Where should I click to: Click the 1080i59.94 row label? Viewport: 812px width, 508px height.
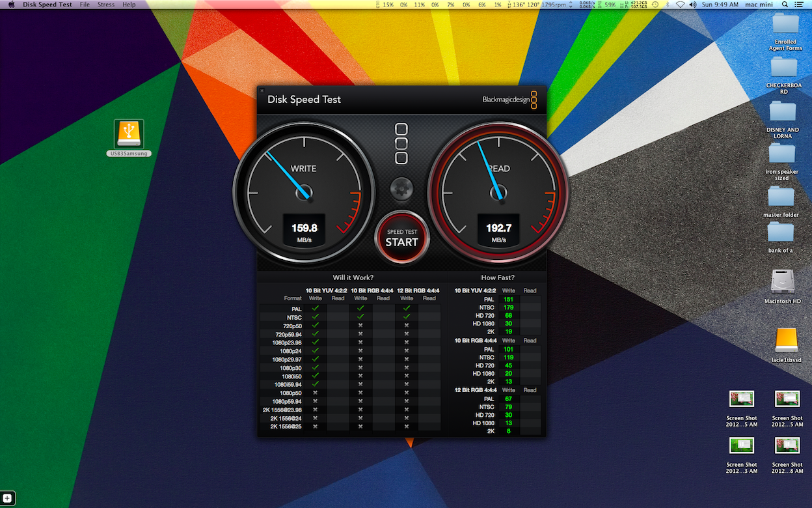(288, 384)
